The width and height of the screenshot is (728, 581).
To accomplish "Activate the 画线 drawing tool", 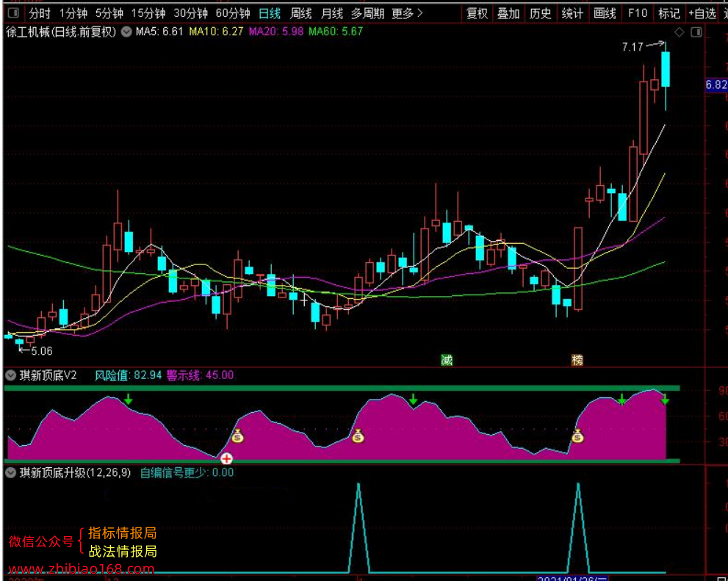I will tap(605, 13).
